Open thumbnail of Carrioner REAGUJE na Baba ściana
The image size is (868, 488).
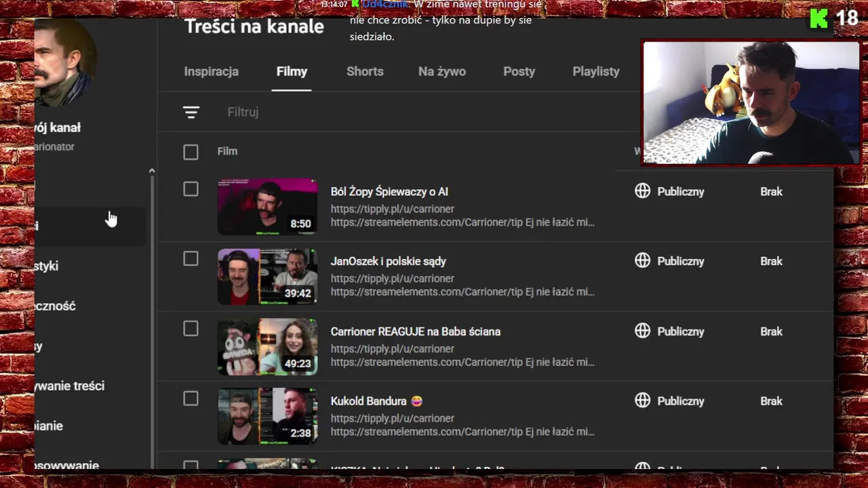[x=267, y=346]
